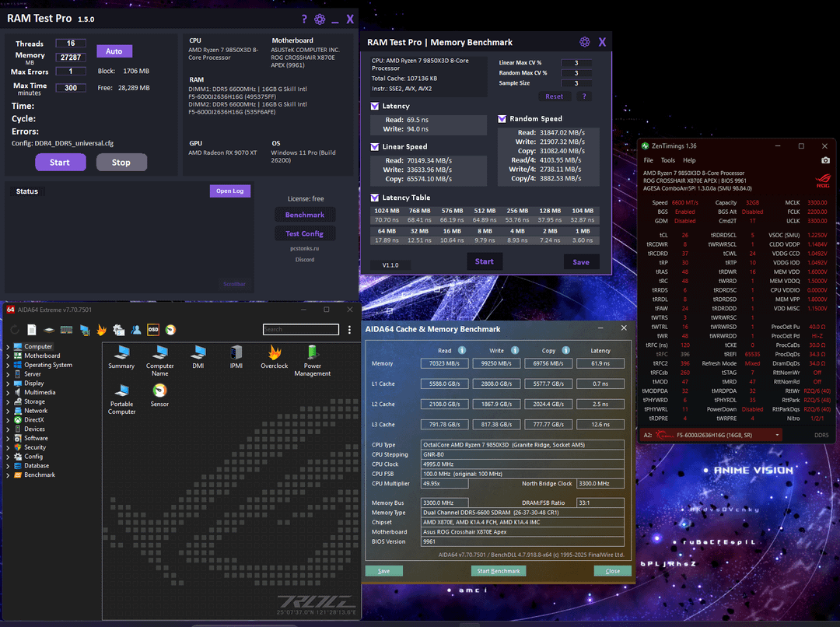Image resolution: width=840 pixels, height=627 pixels.
Task: Click the ZenTimings screenshot camera icon
Action: [825, 160]
